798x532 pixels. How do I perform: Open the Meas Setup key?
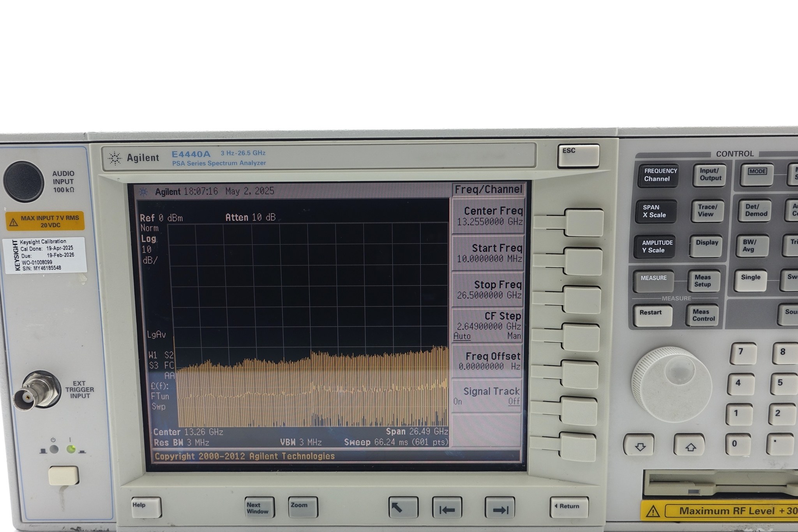704,281
